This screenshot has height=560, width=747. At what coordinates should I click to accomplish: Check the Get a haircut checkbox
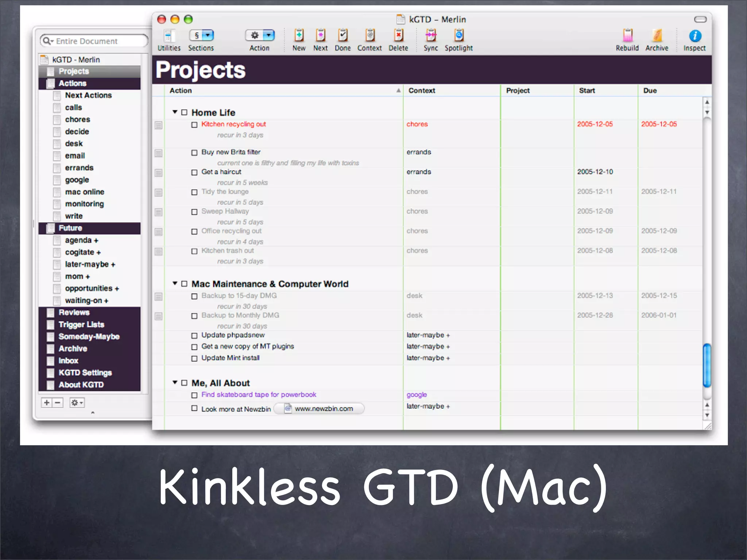[194, 172]
